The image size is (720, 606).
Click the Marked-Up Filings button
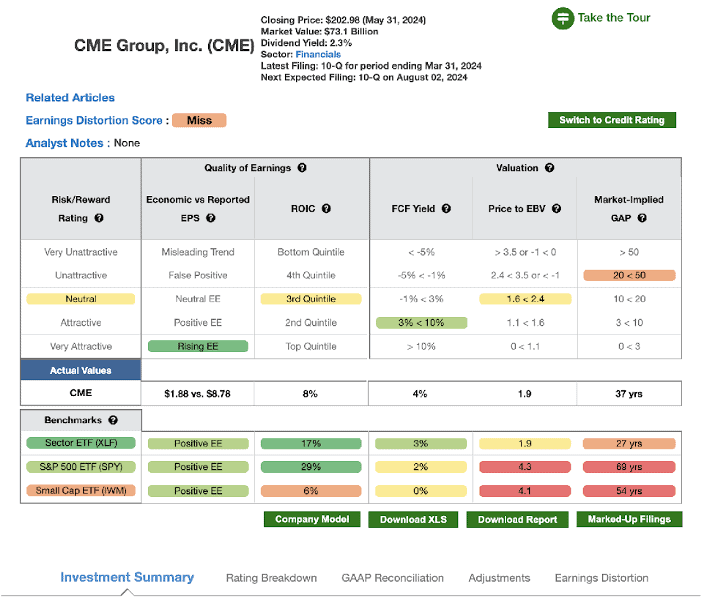click(x=629, y=519)
